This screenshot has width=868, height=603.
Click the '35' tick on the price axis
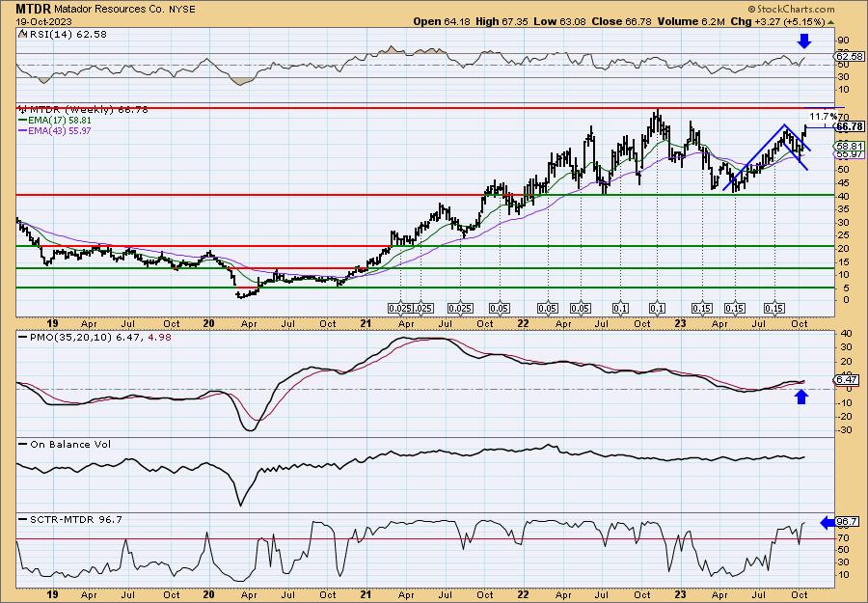(x=844, y=208)
